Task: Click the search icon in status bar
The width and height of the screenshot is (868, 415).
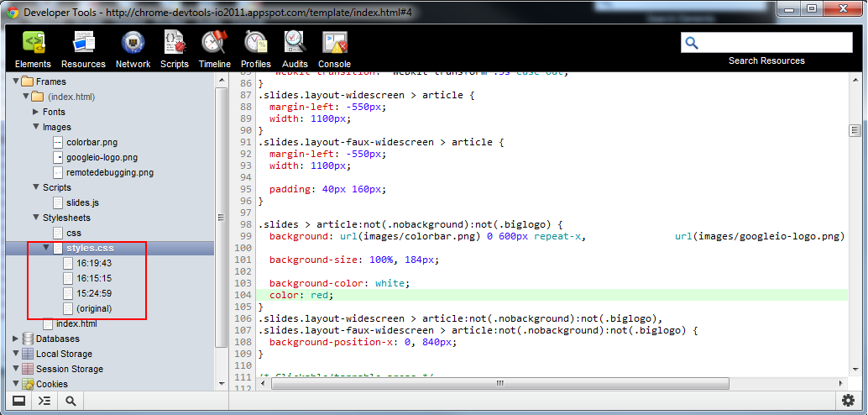Action: point(71,402)
